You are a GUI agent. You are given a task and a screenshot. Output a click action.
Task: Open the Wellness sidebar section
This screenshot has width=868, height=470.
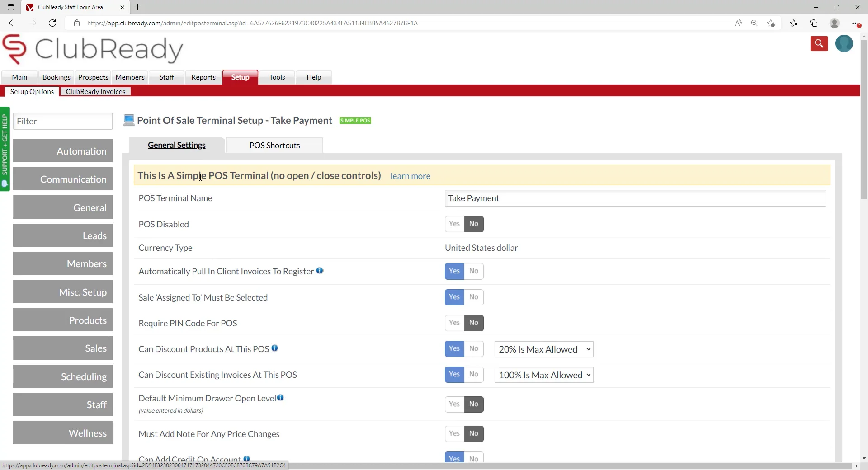pos(63,433)
